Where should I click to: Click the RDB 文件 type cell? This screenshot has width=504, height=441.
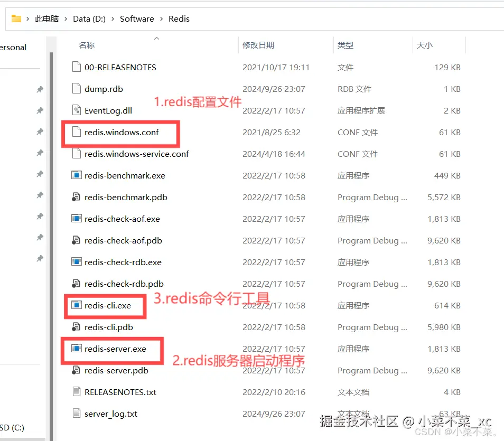coord(354,89)
